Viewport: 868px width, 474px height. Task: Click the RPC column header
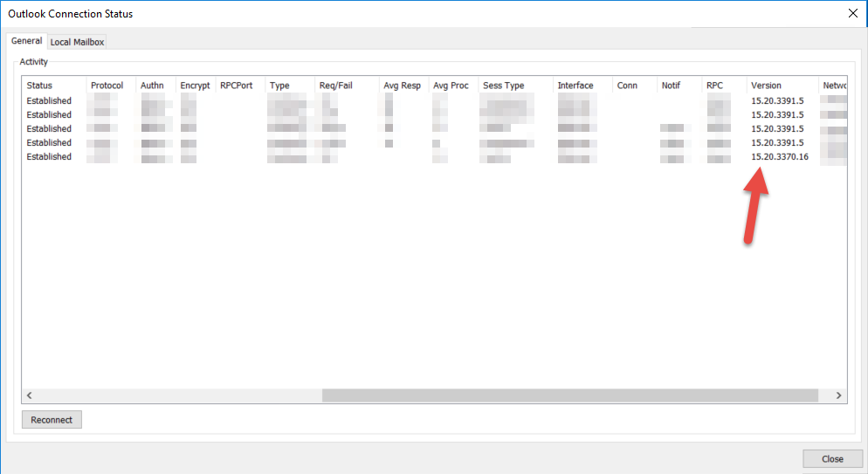pos(724,86)
